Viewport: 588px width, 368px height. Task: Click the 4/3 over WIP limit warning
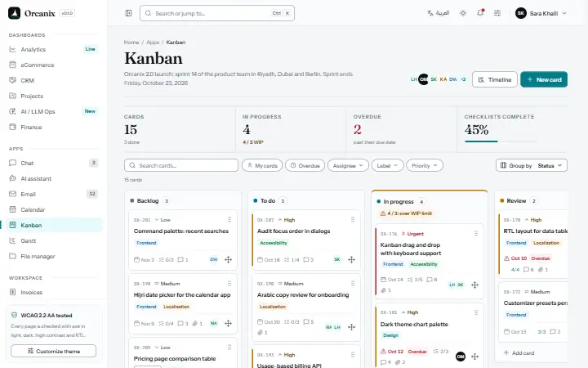pos(406,213)
